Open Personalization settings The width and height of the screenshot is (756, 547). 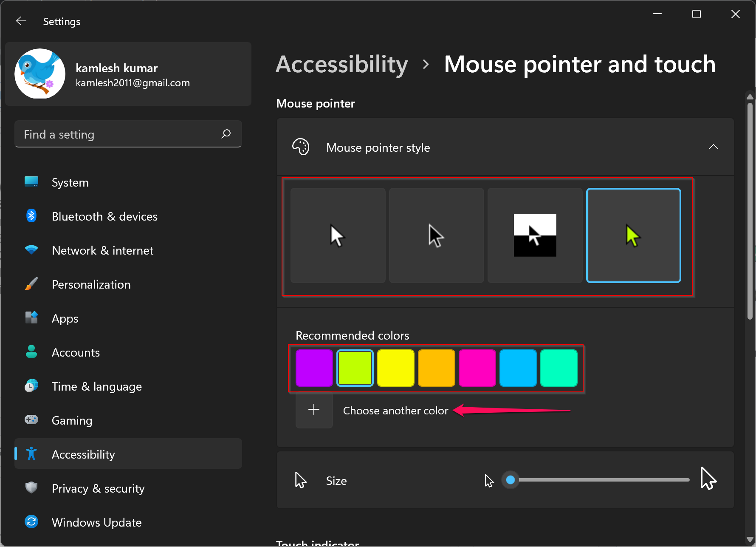point(91,284)
